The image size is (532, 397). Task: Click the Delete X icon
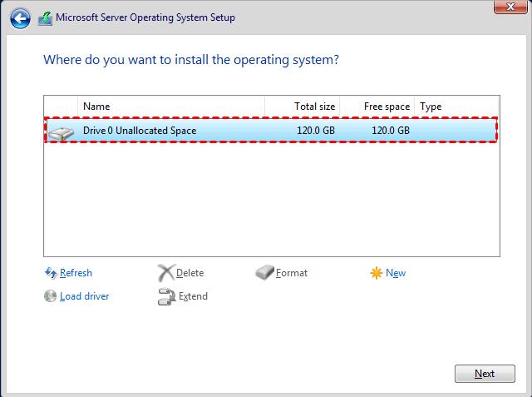coord(166,273)
